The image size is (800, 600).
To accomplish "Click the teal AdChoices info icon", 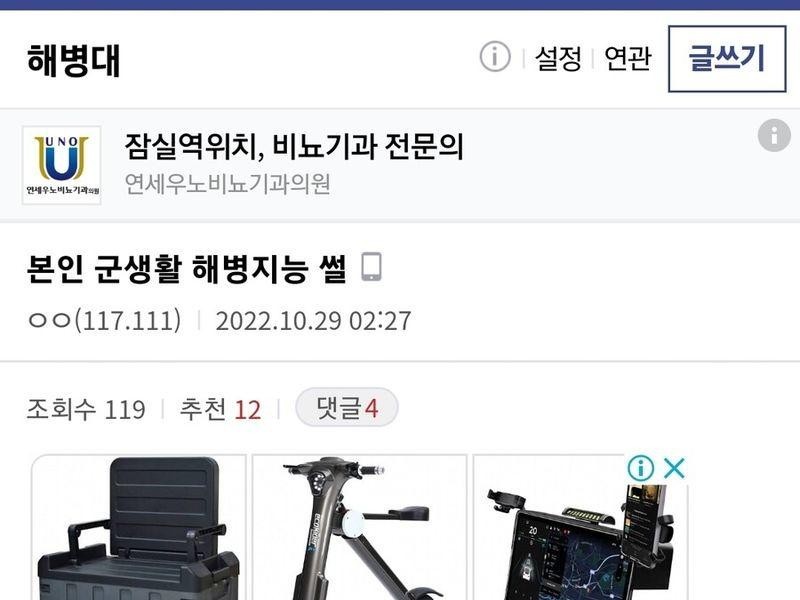I will pos(640,468).
